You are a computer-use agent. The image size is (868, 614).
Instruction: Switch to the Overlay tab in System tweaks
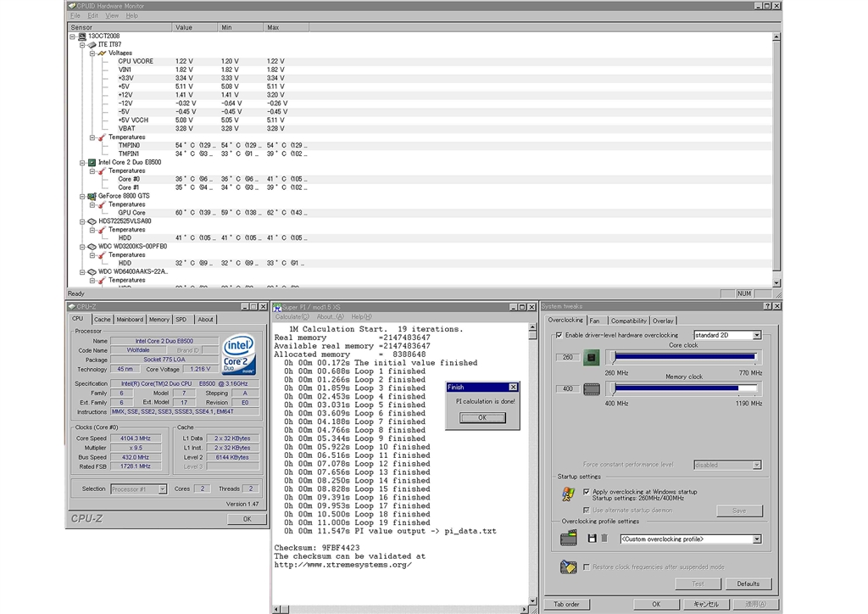click(x=663, y=321)
